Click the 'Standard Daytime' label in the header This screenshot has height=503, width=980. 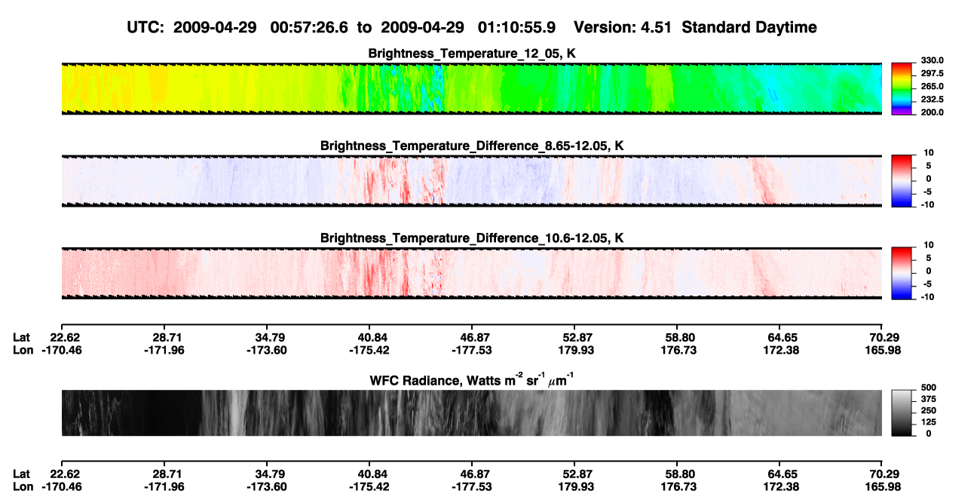point(749,27)
